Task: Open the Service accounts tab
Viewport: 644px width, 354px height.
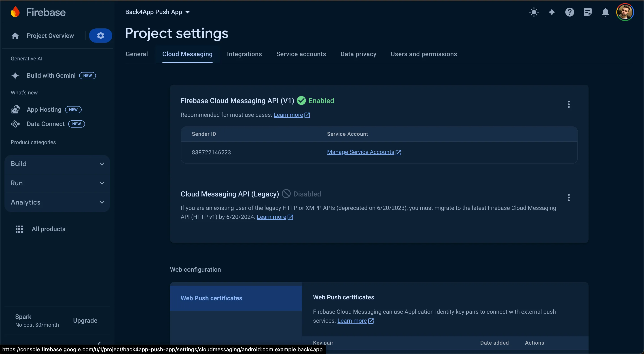Action: pyautogui.click(x=301, y=54)
